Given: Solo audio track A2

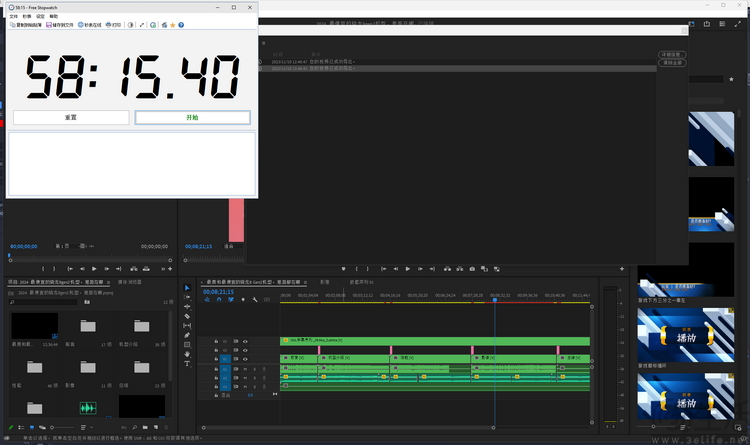Looking at the screenshot, I should point(254,378).
